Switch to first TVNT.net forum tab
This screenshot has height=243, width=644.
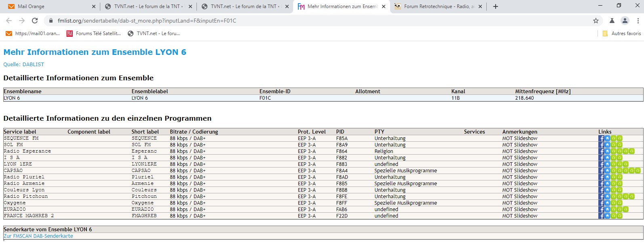[x=148, y=6]
